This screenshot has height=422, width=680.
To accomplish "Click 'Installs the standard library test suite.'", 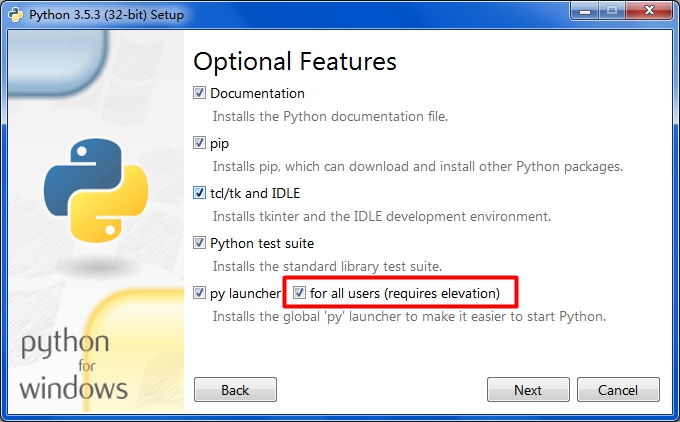I will coord(327,266).
